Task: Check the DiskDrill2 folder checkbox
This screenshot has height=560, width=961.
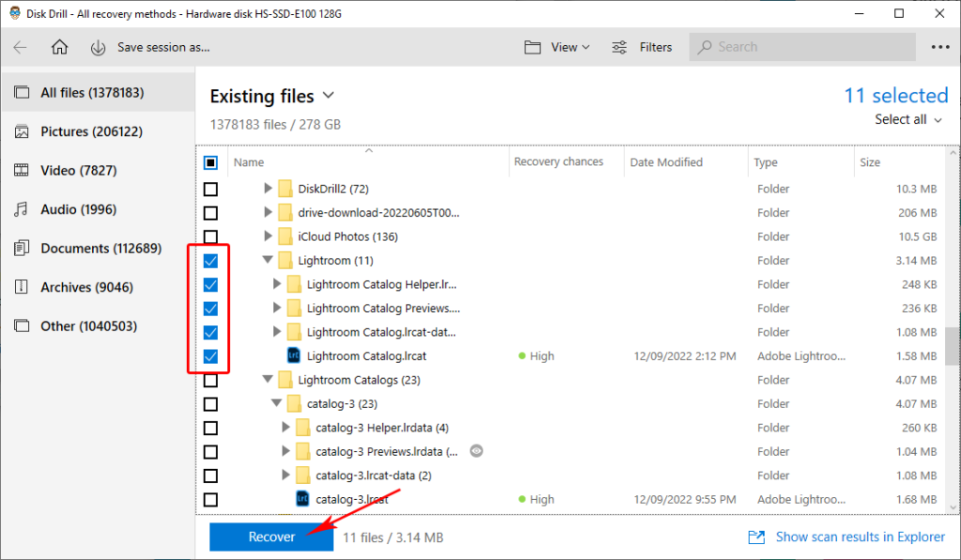Action: (210, 188)
